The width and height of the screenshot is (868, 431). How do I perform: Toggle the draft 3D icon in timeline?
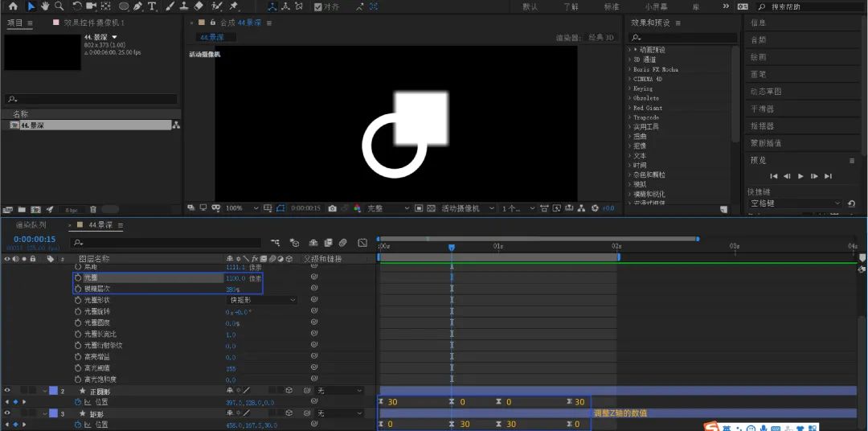click(294, 243)
